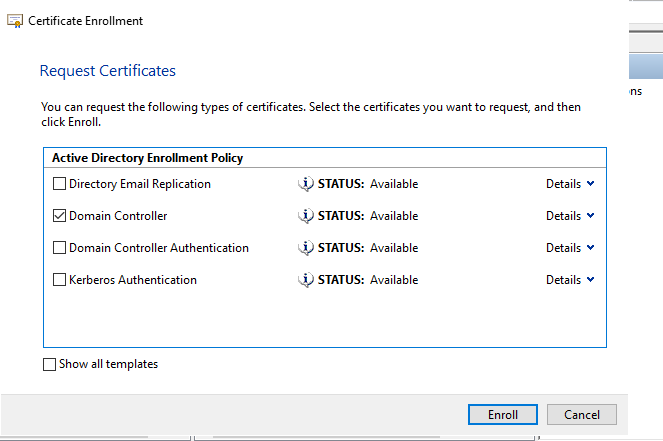Click the Request Certificates heading

[107, 71]
